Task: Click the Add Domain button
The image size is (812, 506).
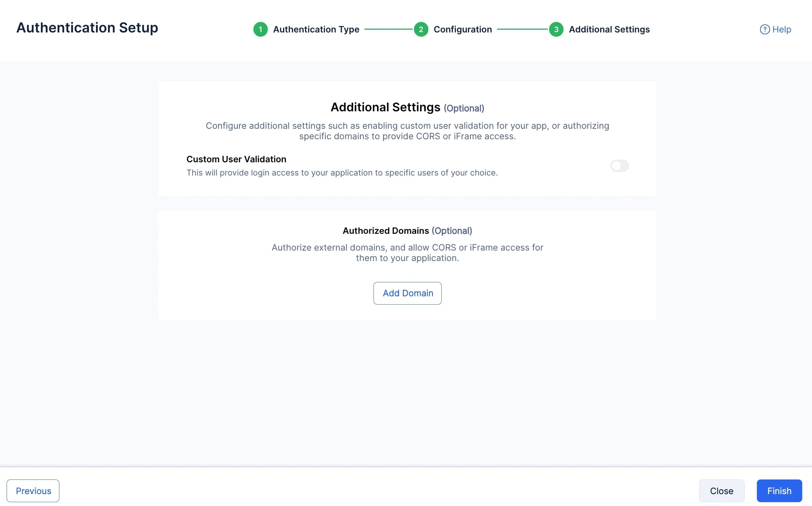Action: [x=407, y=293]
